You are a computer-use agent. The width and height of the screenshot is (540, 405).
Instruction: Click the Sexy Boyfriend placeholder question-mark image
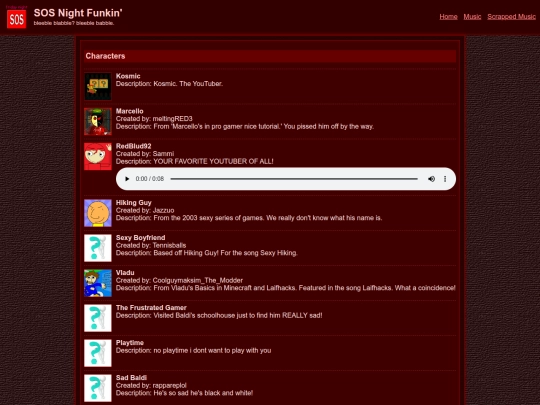click(x=98, y=248)
